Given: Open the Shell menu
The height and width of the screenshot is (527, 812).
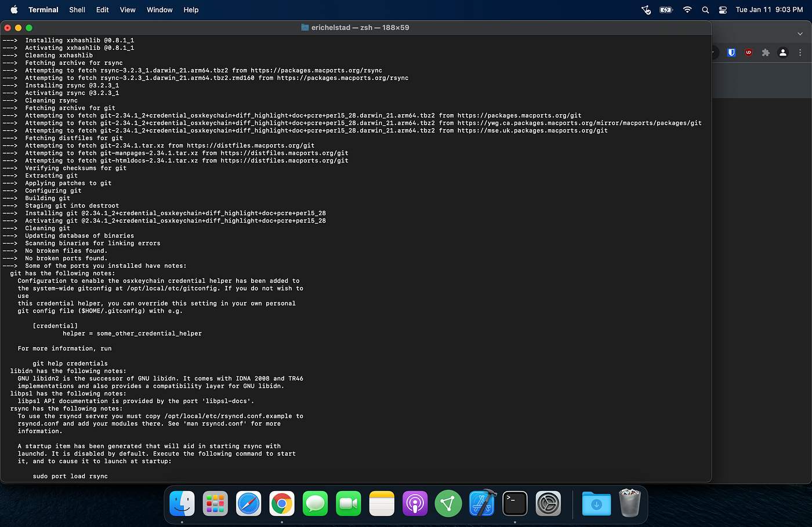Looking at the screenshot, I should (77, 10).
